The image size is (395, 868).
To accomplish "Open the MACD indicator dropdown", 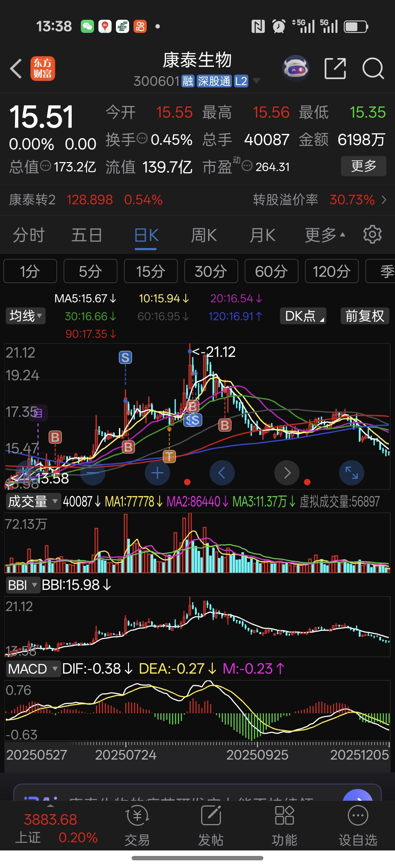I will 33,669.
